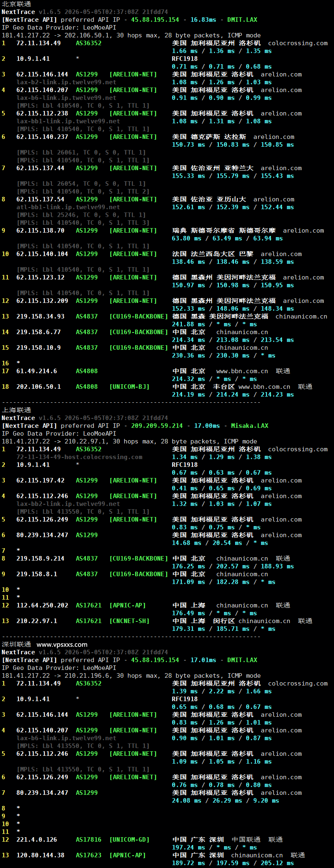This screenshot has width=334, height=868.
Task: Select latency '176.25 ms / 202.57 ms / 188.93 ms'
Action: tap(233, 566)
